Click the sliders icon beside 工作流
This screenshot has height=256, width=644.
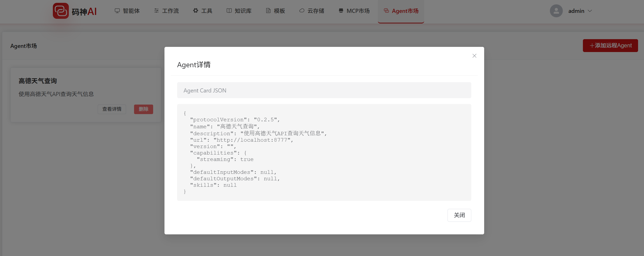[x=156, y=11]
